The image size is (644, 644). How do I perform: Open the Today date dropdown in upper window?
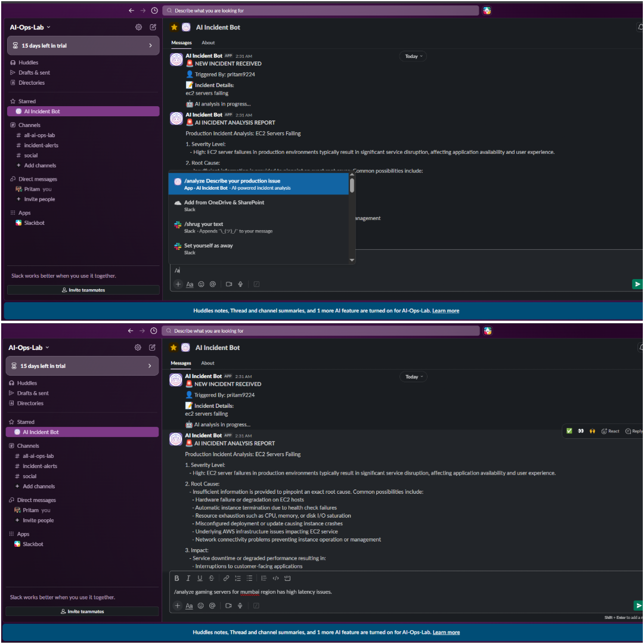[413, 56]
